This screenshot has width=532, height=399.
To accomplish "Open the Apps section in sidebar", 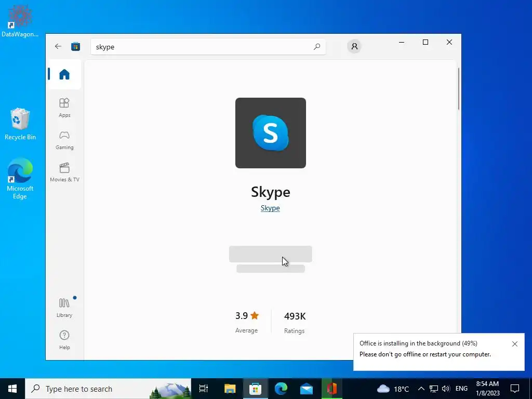I will coord(64,108).
